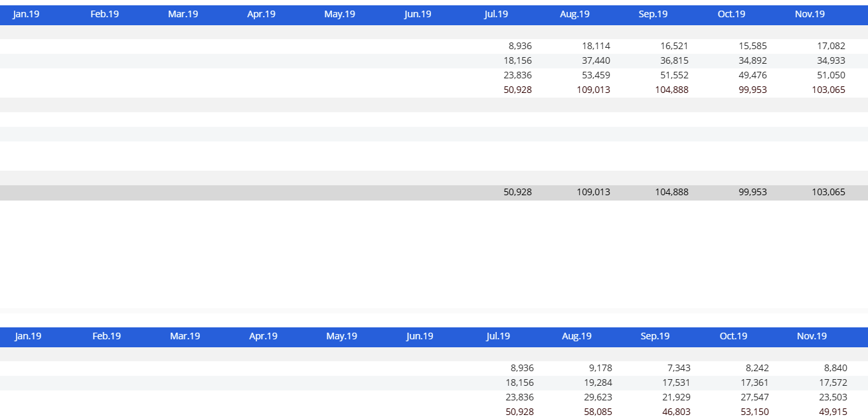Image resolution: width=868 pixels, height=419 pixels.
Task: Click Aug.19 header directly above 9,178 column
Action: 576,336
